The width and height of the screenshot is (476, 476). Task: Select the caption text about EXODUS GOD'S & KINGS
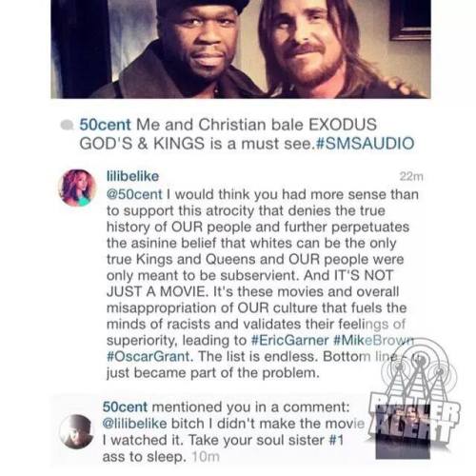pos(247,134)
